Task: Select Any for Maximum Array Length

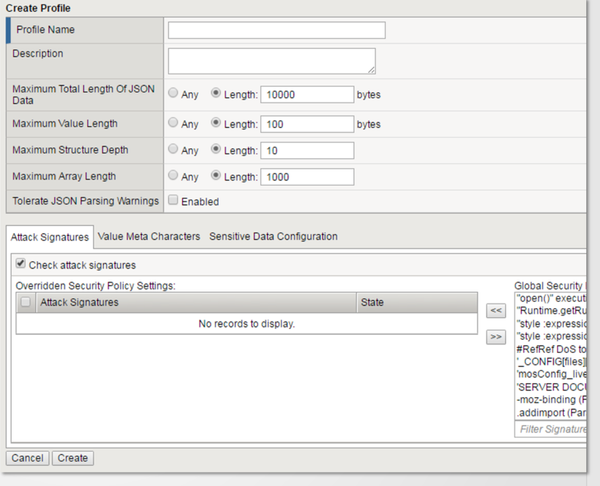Action: [174, 177]
